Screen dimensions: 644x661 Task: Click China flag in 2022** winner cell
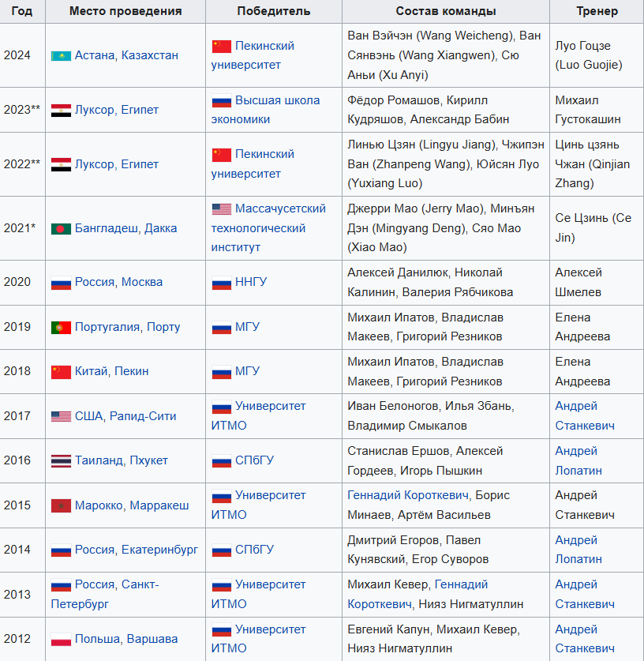point(222,155)
